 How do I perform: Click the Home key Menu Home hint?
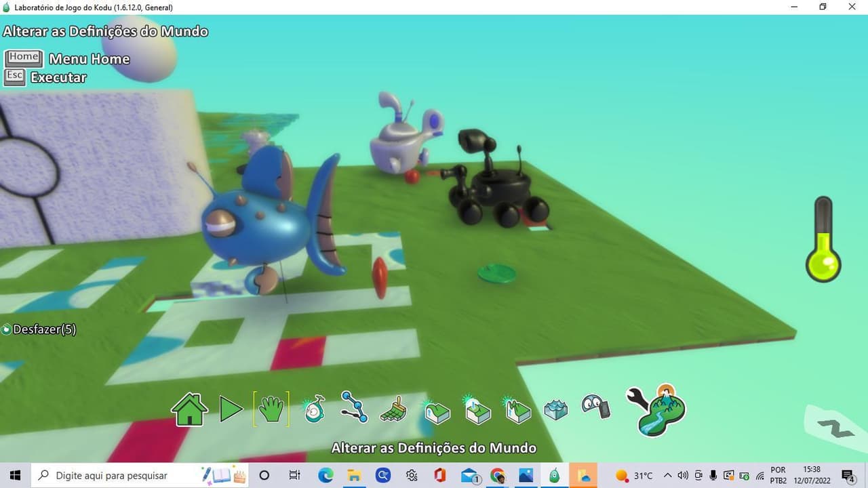click(66, 59)
